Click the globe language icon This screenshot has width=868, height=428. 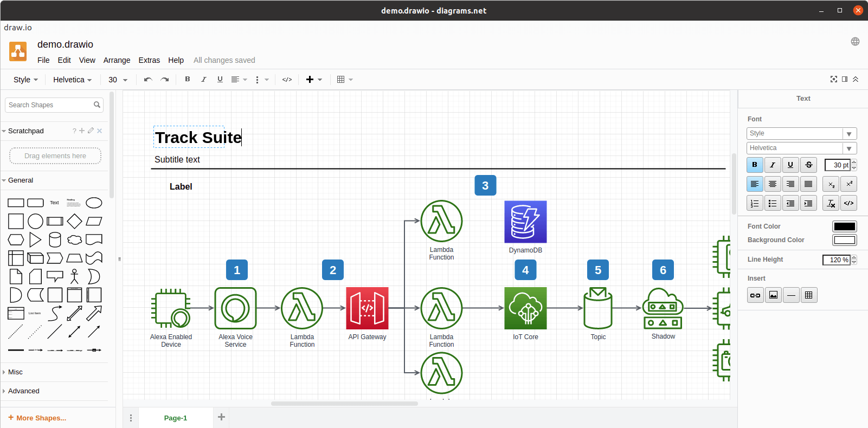[855, 42]
